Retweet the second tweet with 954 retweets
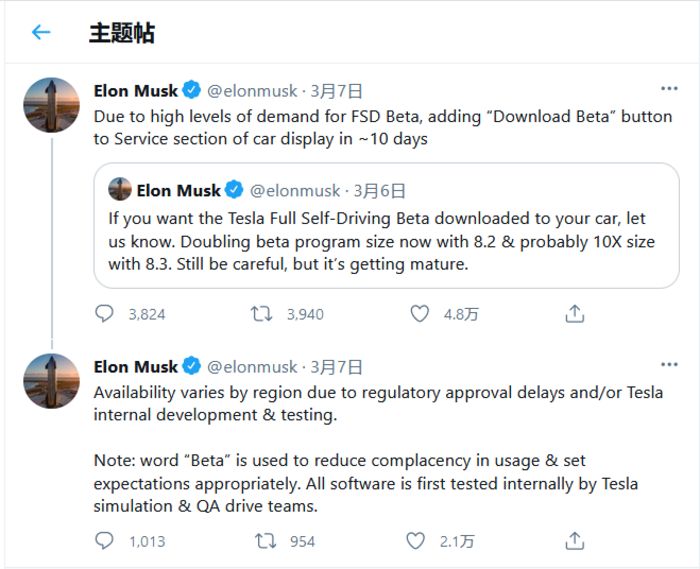Image resolution: width=700 pixels, height=569 pixels. tap(265, 541)
